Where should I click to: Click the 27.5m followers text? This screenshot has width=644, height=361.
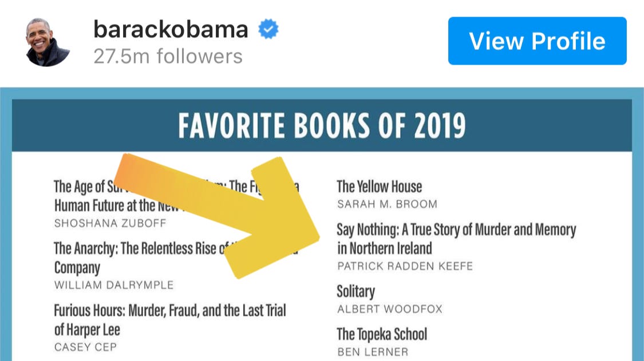pyautogui.click(x=168, y=56)
